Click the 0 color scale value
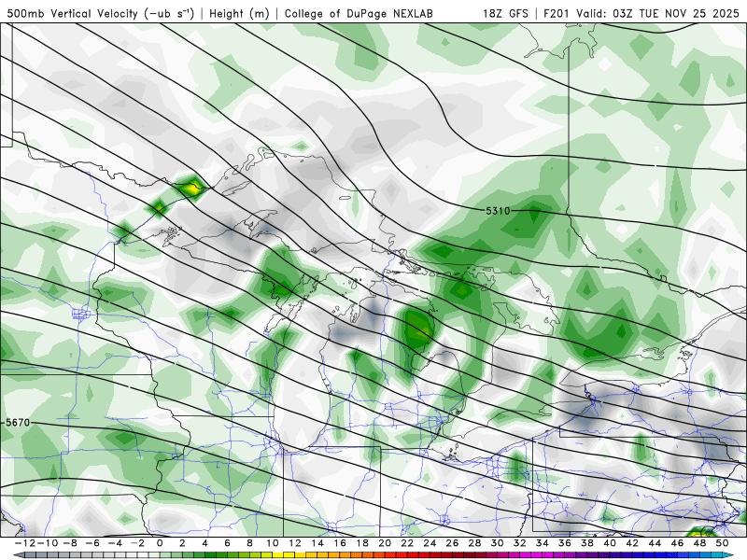This screenshot has width=747, height=560. (x=160, y=543)
